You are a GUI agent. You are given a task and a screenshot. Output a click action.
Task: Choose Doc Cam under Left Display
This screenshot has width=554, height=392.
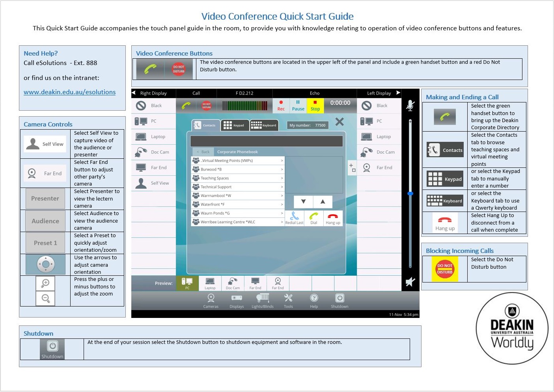[x=379, y=152]
